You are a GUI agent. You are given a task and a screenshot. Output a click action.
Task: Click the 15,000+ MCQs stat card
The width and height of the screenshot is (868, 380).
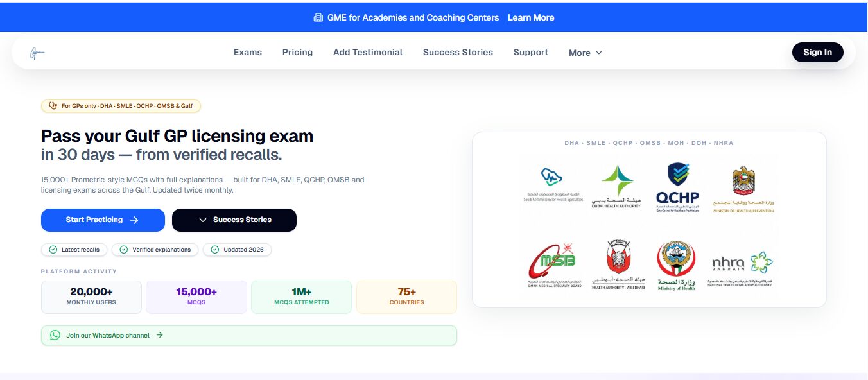[x=196, y=297]
